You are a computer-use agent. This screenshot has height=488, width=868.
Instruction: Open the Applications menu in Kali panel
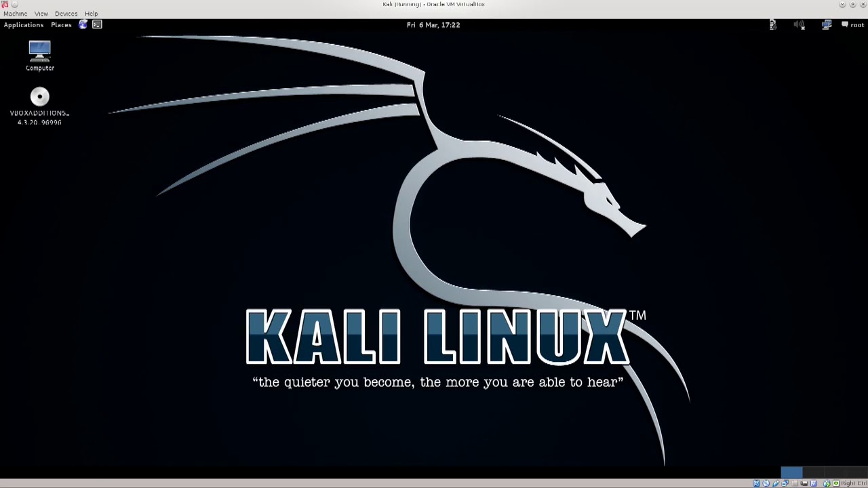[24, 25]
